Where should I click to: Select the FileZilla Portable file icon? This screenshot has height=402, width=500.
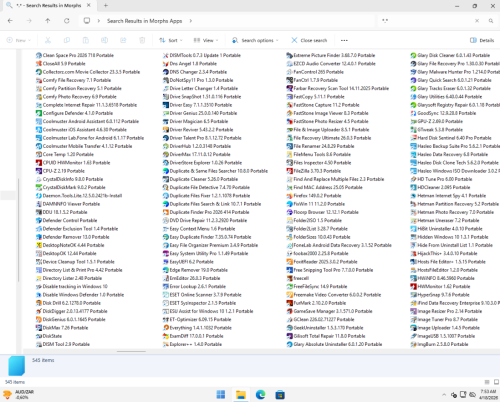coord(289,171)
